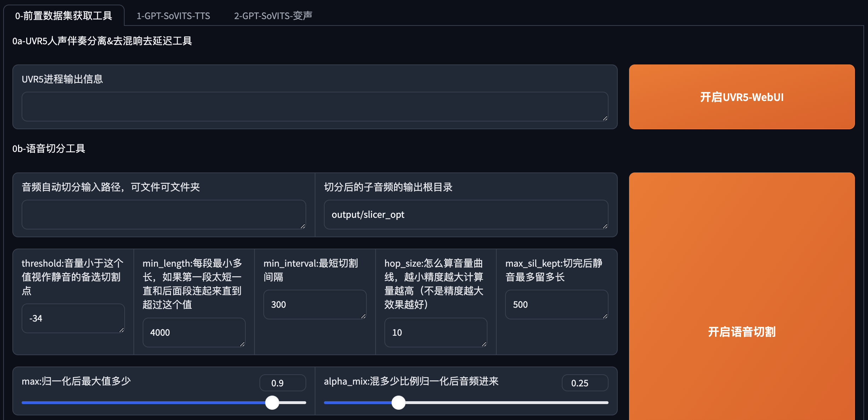Screen dimensions: 868x420
Task: Click the max_sil_kept field showing 500
Action: [556, 305]
